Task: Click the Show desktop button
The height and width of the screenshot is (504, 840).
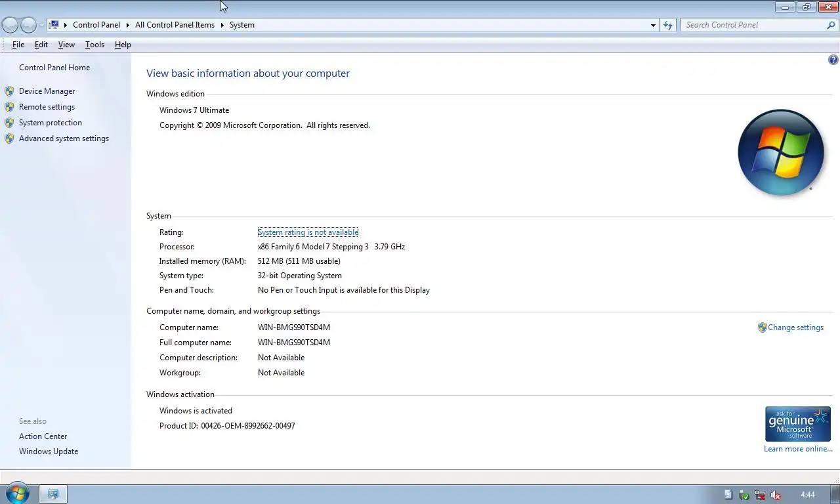Action: pyautogui.click(x=835, y=495)
